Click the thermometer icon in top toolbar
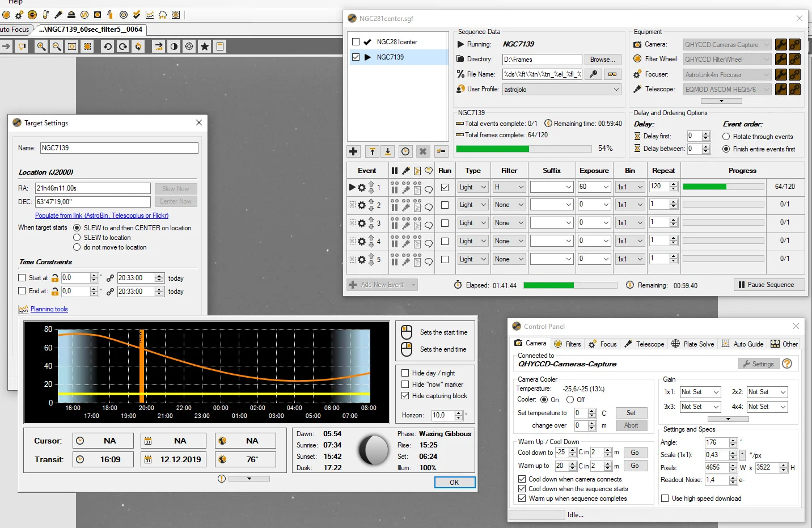 pyautogui.click(x=45, y=15)
